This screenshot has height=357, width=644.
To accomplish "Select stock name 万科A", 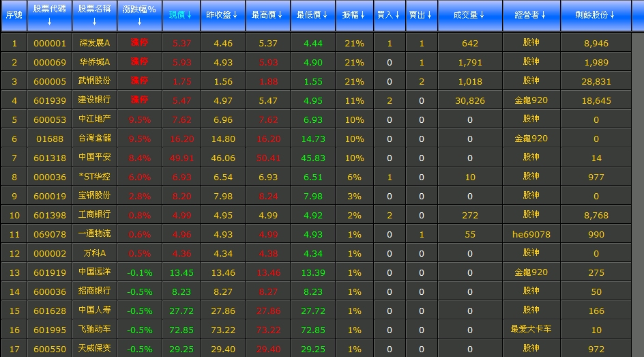I will coord(94,253).
